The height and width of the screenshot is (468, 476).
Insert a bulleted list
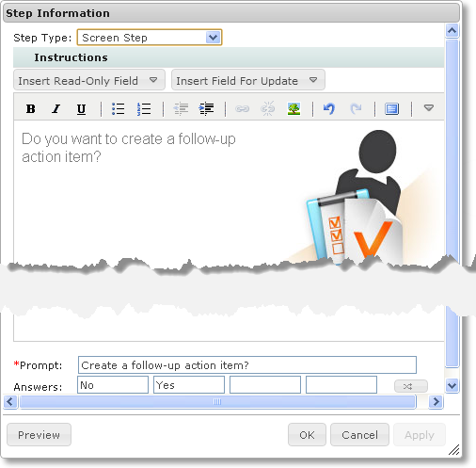pyautogui.click(x=119, y=109)
